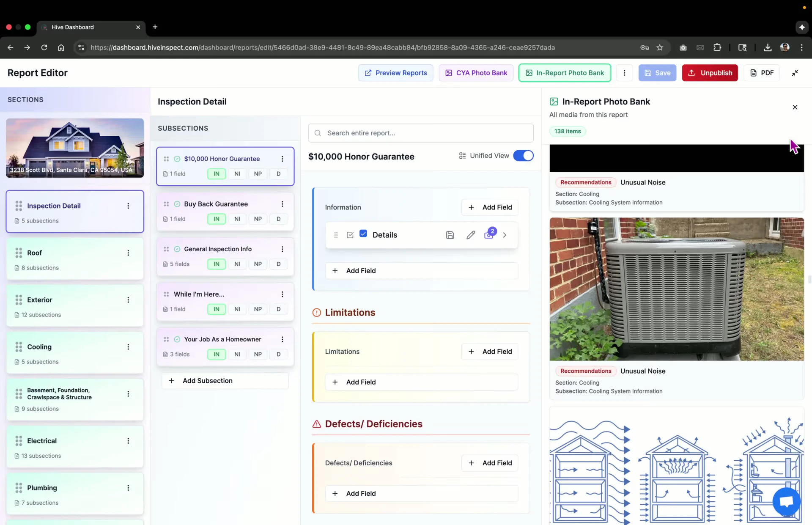Go to the browser home page

(x=61, y=47)
